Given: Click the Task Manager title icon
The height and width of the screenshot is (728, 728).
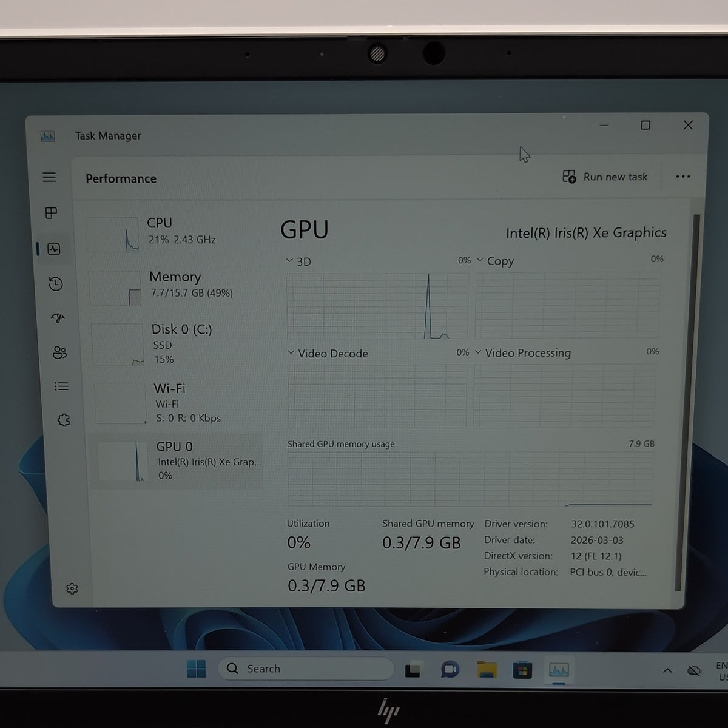Looking at the screenshot, I should (x=48, y=136).
